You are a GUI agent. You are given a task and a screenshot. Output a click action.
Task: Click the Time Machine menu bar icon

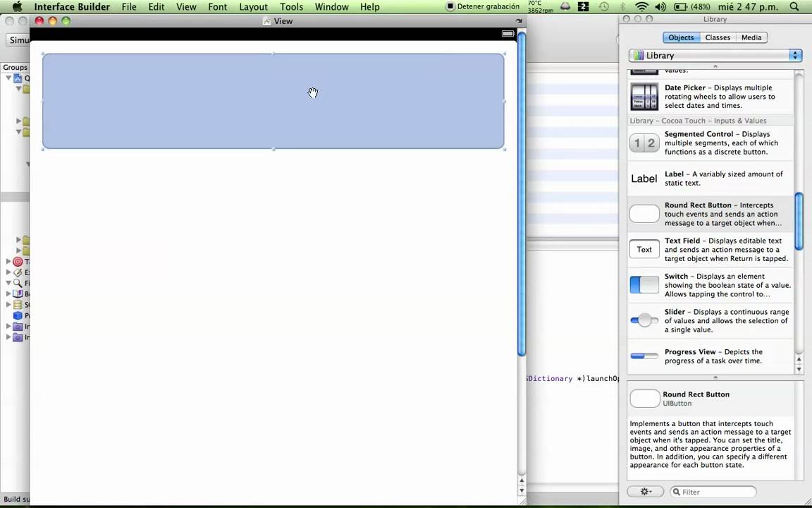coord(604,7)
